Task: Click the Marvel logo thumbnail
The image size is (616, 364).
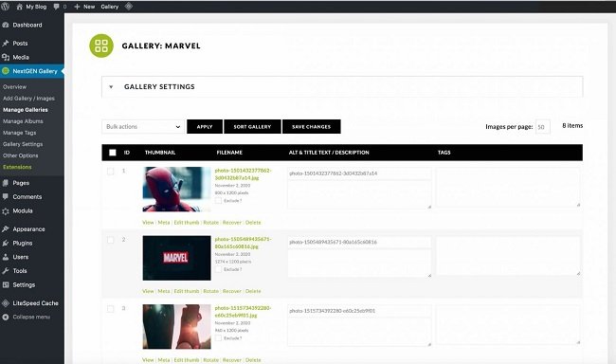Action: click(177, 258)
